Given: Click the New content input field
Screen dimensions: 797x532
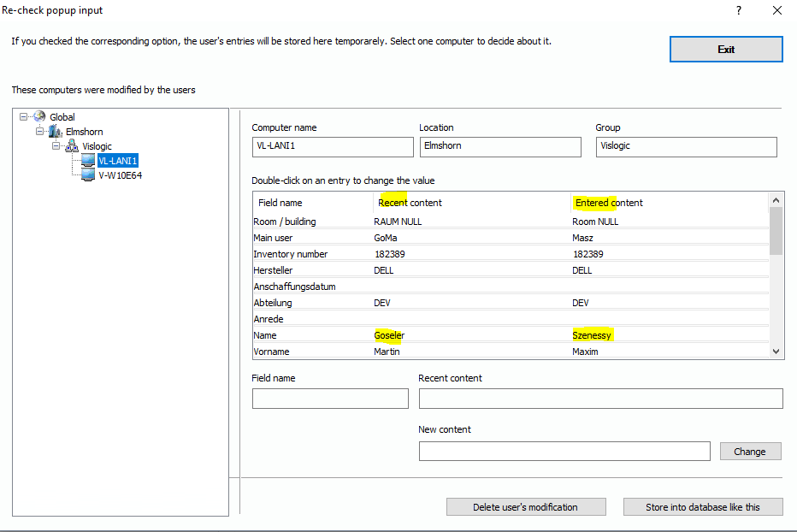Looking at the screenshot, I should point(564,452).
